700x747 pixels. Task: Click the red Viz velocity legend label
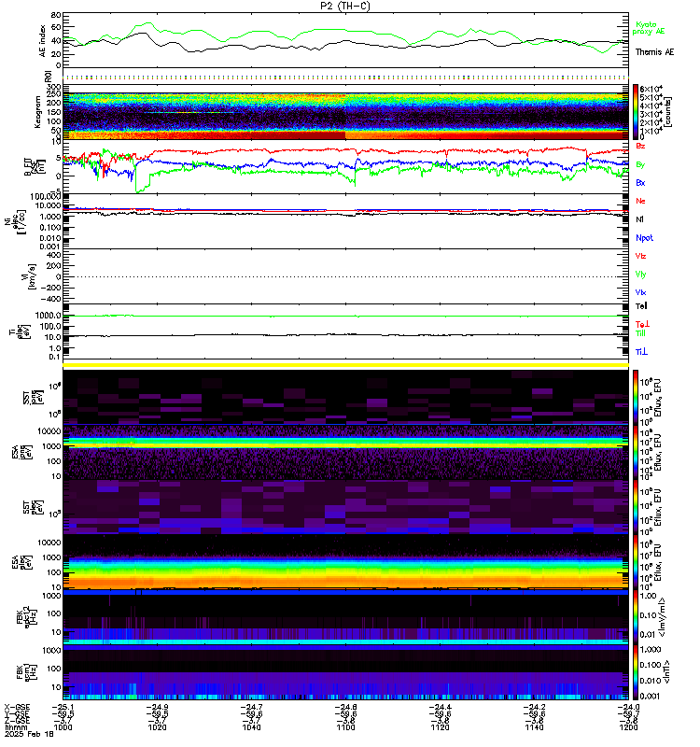[640, 256]
